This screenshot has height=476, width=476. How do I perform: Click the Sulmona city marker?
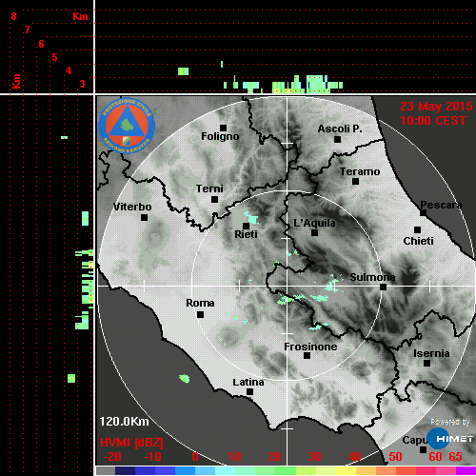click(x=383, y=287)
